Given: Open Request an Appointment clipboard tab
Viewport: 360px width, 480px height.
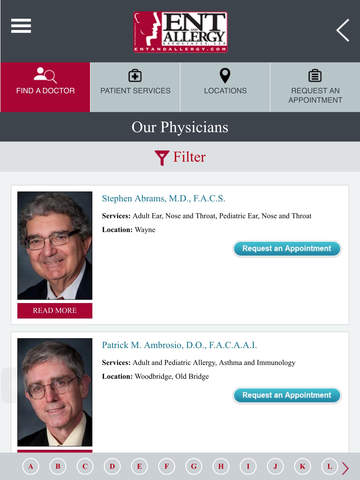Looking at the screenshot, I should coord(315,87).
